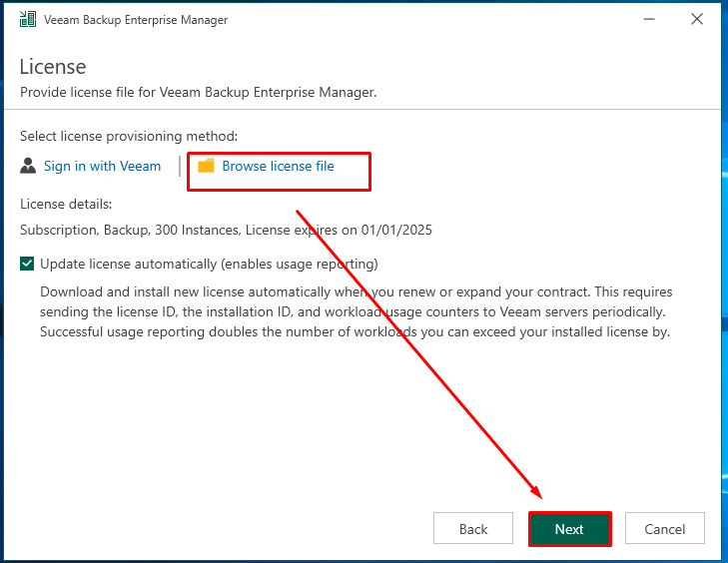Click the 'Download and install new license' description

pyautogui.click(x=357, y=311)
